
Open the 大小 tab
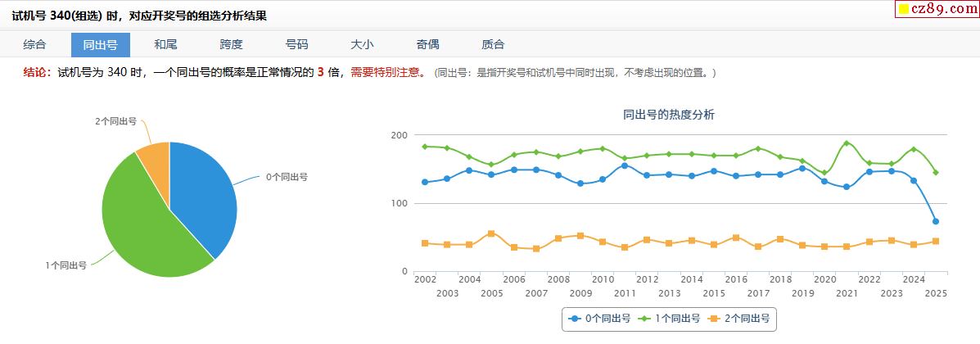coord(362,44)
